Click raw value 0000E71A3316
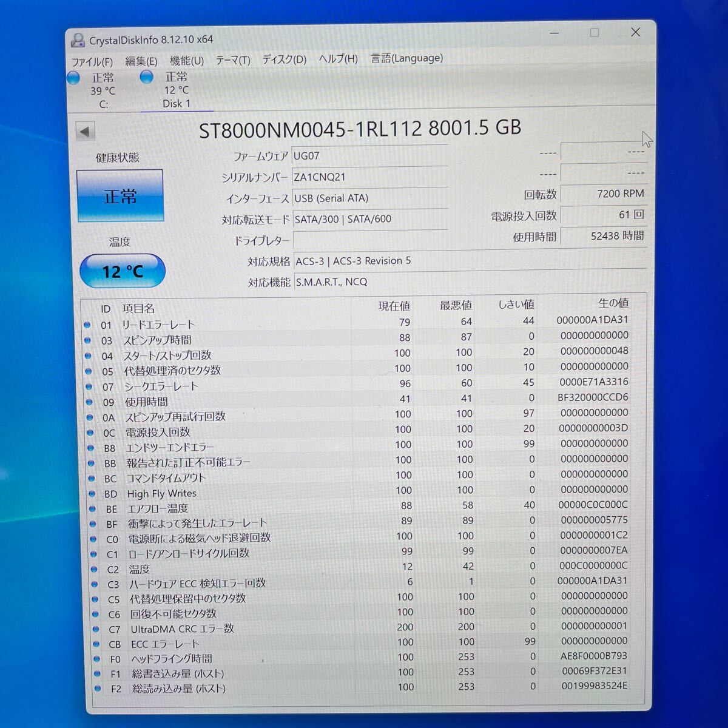 click(x=594, y=382)
